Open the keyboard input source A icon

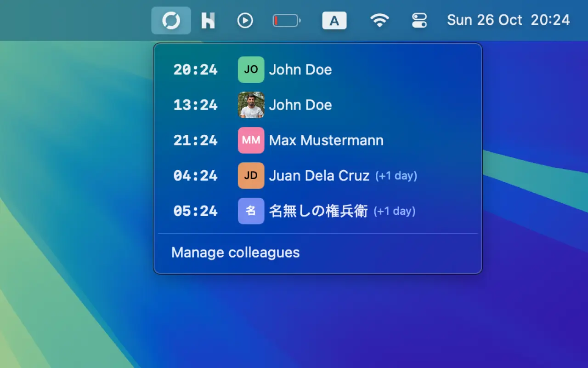[x=334, y=20]
